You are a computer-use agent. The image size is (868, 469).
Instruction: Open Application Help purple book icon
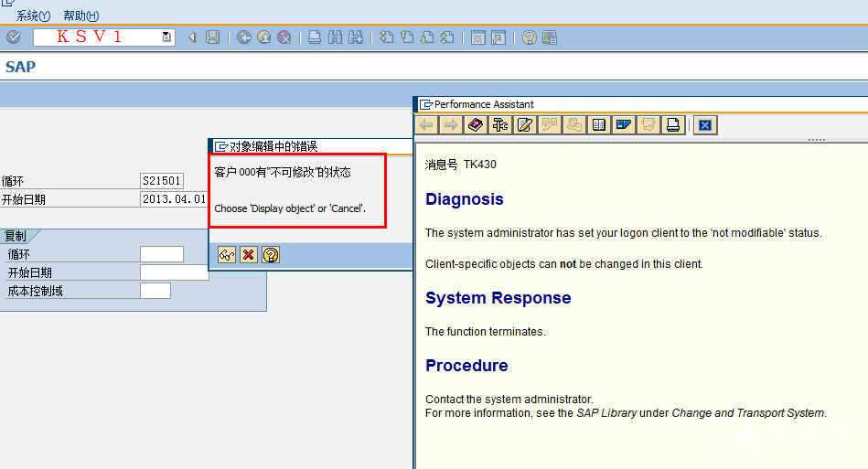[476, 125]
